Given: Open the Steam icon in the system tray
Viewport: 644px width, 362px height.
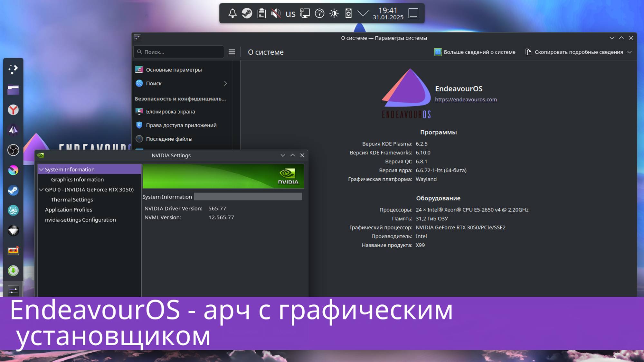Looking at the screenshot, I should click(x=247, y=14).
